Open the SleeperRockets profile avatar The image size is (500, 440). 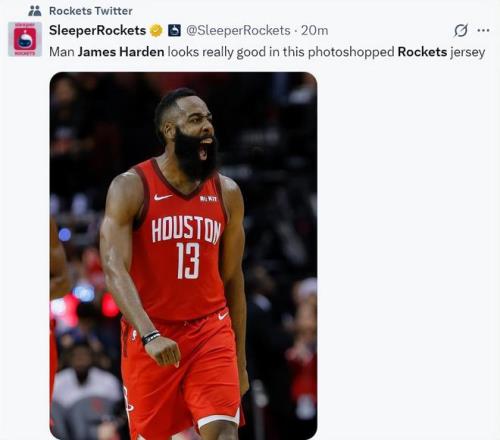pos(25,39)
